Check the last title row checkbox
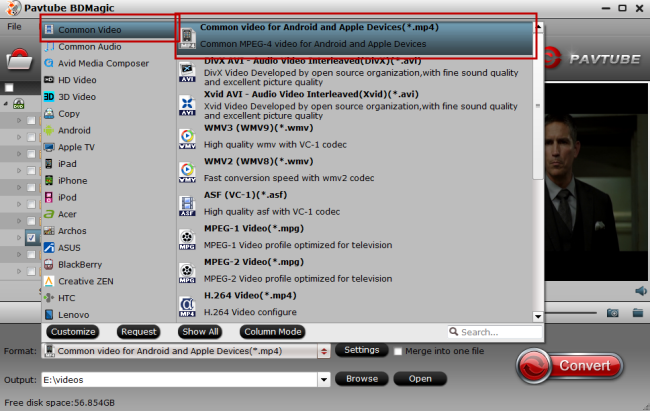 click(31, 271)
